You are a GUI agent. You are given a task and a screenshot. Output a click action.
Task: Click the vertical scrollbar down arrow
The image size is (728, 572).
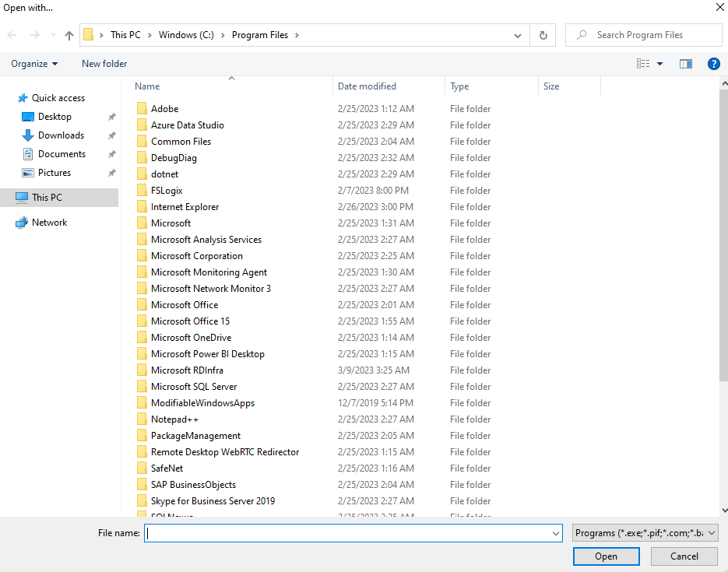click(x=724, y=511)
